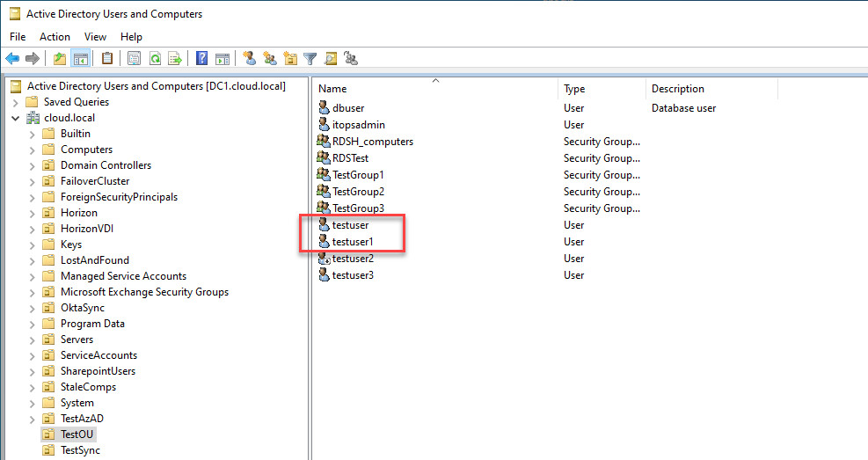The width and height of the screenshot is (868, 460).
Task: Create new organizational unit via toolbar icon
Action: coord(290,58)
